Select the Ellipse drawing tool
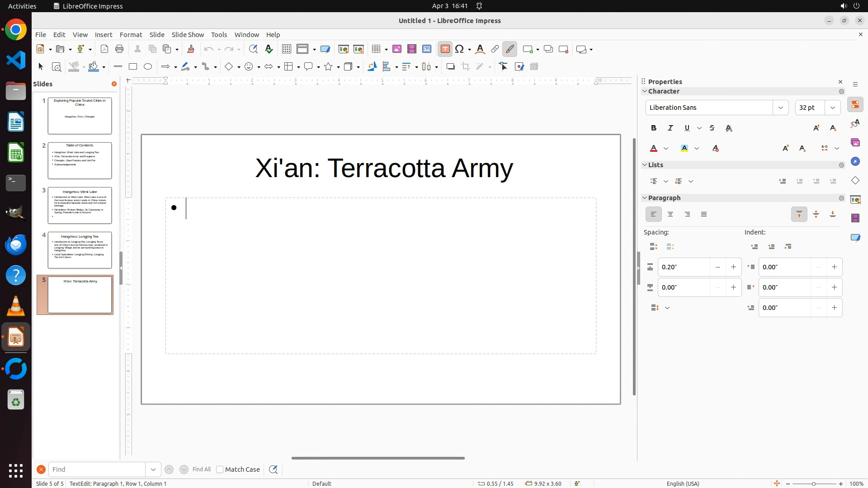This screenshot has width=868, height=488. pos(148,66)
